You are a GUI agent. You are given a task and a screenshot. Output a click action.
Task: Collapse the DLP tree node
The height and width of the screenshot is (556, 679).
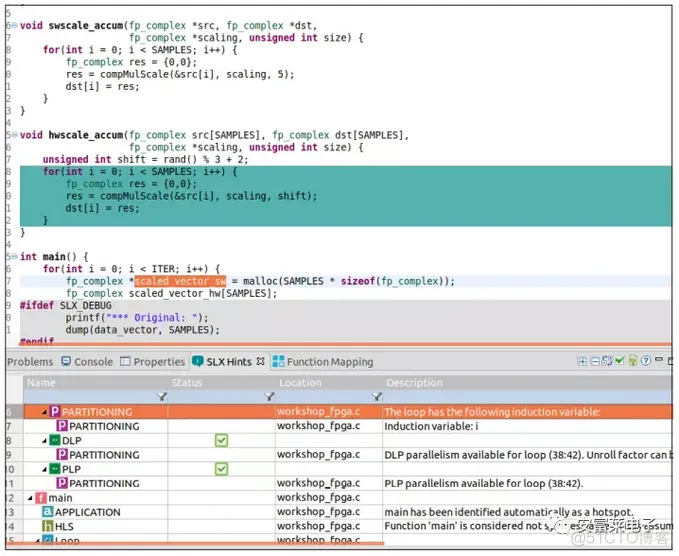(45, 441)
